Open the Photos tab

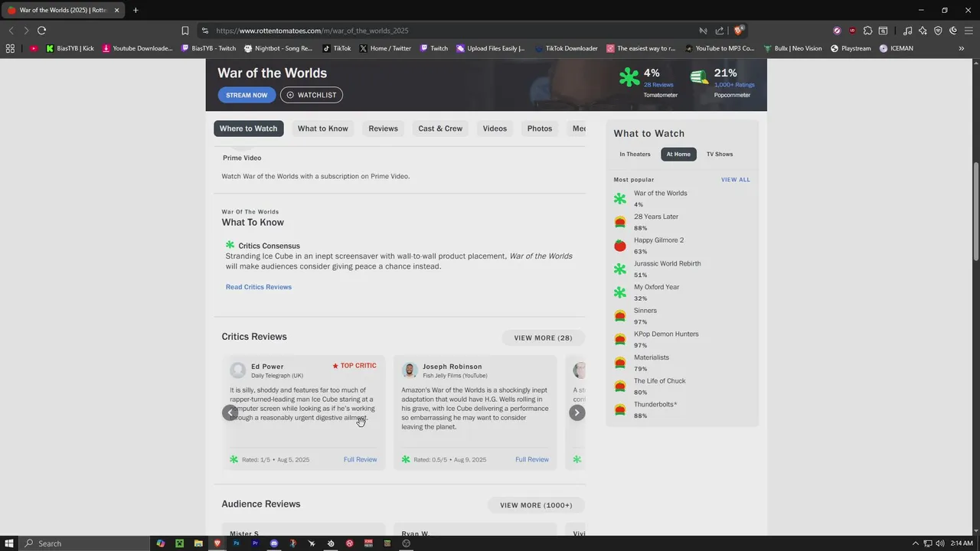coord(540,129)
